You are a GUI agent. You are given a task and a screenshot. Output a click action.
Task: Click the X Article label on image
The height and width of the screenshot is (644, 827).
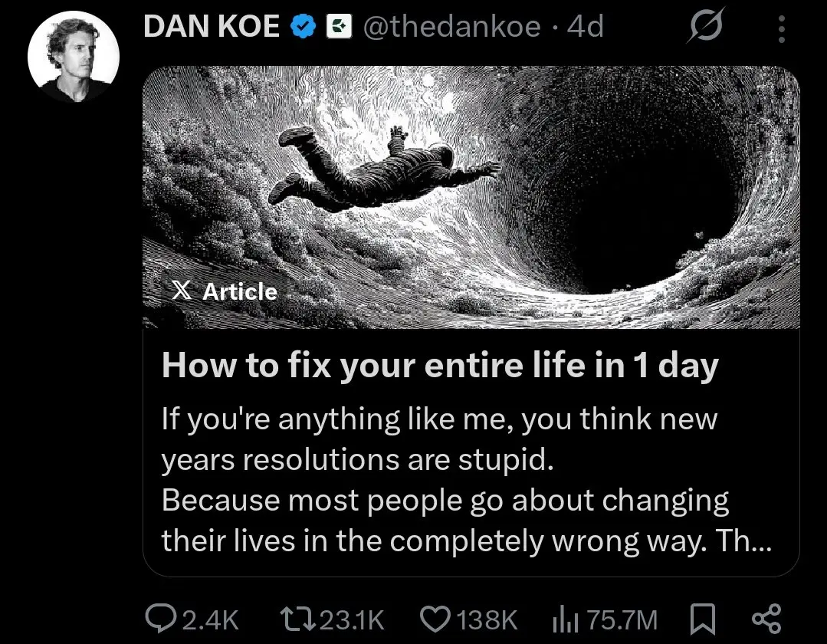pos(225,291)
